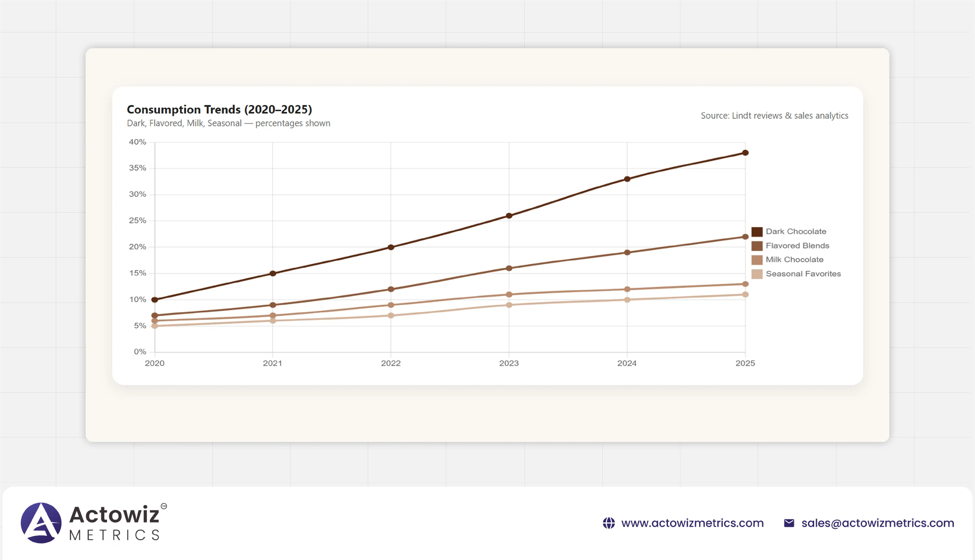The width and height of the screenshot is (975, 560).
Task: Click the globe icon beside website address
Action: tap(609, 523)
